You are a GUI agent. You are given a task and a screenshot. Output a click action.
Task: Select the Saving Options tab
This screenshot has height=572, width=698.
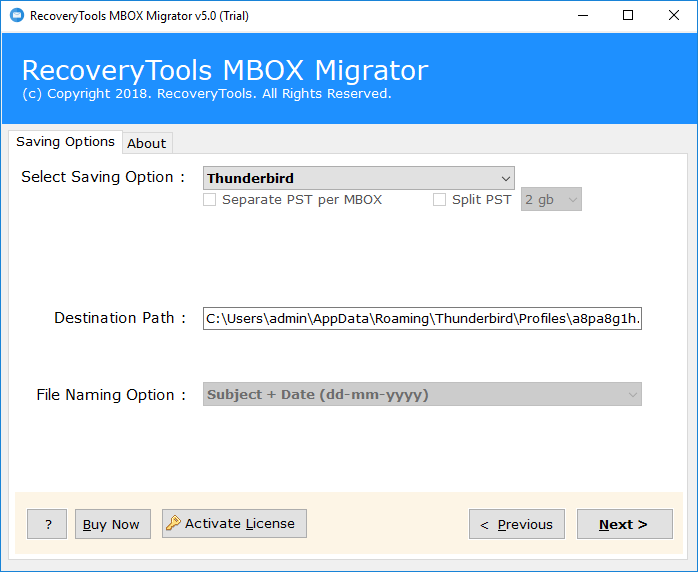(x=65, y=142)
